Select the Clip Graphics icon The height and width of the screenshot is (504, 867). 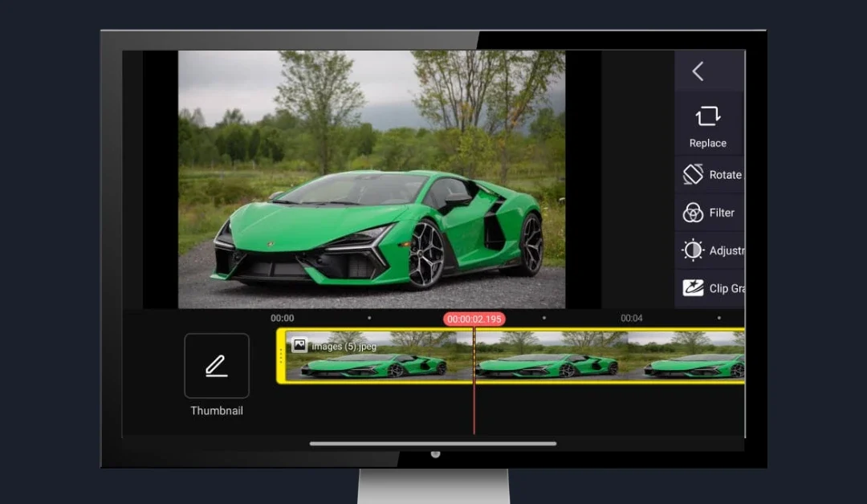pyautogui.click(x=693, y=288)
